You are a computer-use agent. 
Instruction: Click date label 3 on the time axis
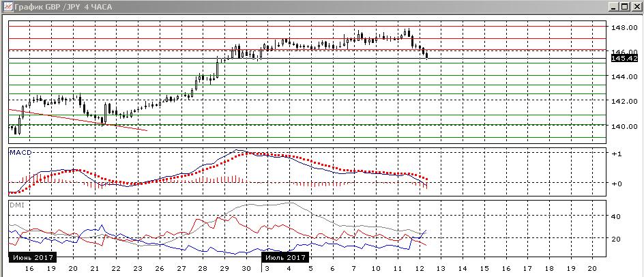click(267, 268)
